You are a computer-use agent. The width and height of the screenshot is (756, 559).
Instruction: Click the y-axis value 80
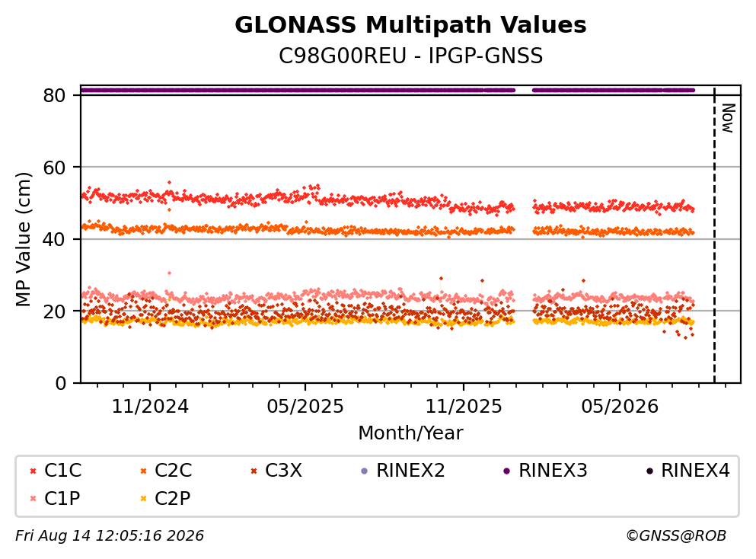click(x=55, y=95)
